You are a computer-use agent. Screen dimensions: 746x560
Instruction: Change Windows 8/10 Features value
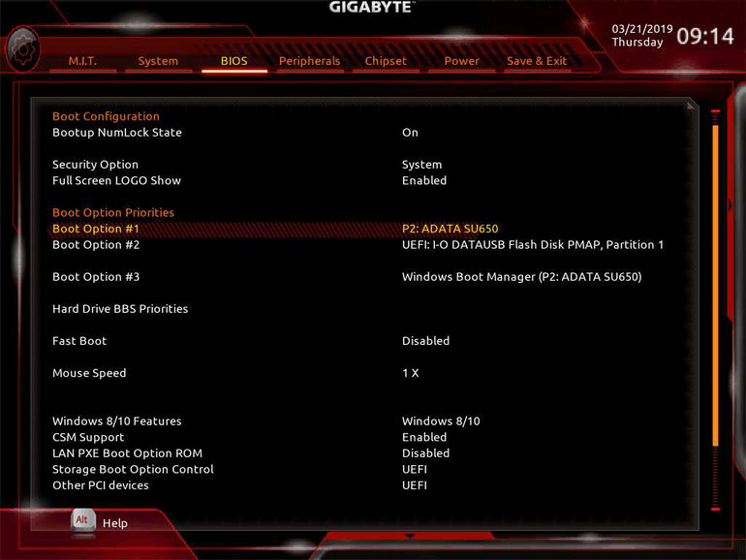[441, 421]
